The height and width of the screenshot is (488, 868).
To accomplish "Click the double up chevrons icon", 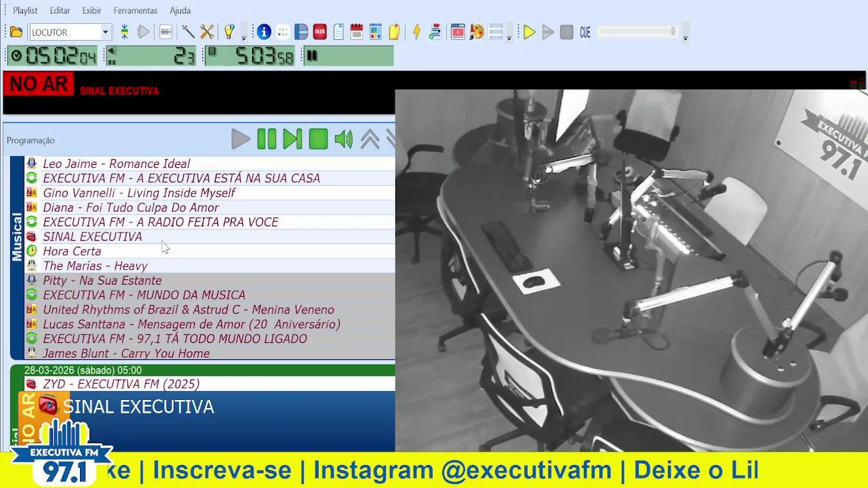I will click(x=370, y=140).
